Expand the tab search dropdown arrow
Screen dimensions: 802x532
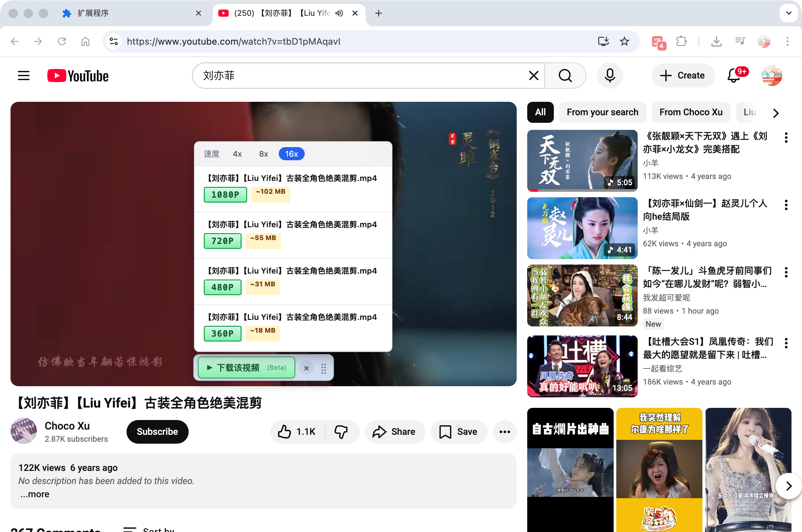click(789, 13)
